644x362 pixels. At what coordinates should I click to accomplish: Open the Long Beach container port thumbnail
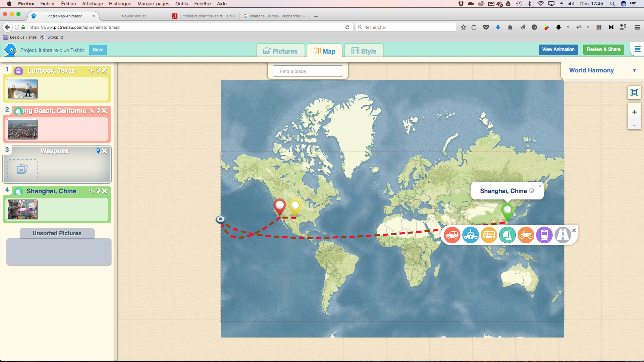click(x=22, y=129)
